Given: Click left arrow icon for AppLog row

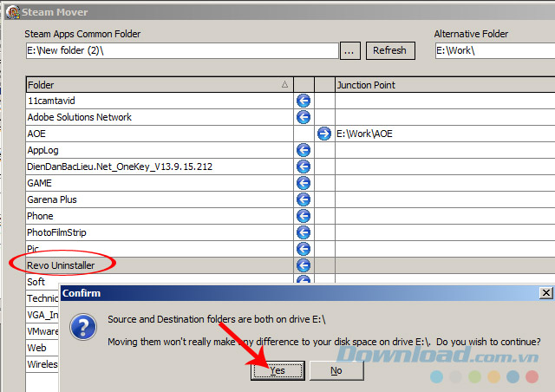Looking at the screenshot, I should tap(304, 150).
